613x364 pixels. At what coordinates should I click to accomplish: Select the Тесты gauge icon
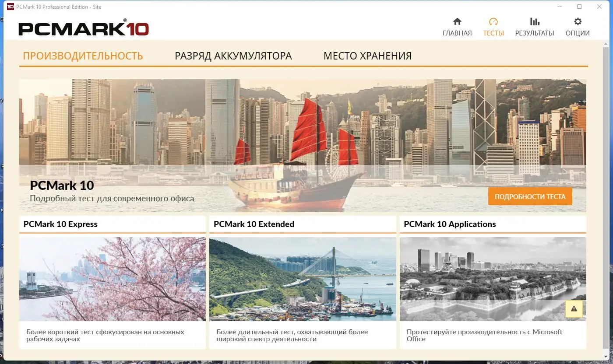coord(493,21)
